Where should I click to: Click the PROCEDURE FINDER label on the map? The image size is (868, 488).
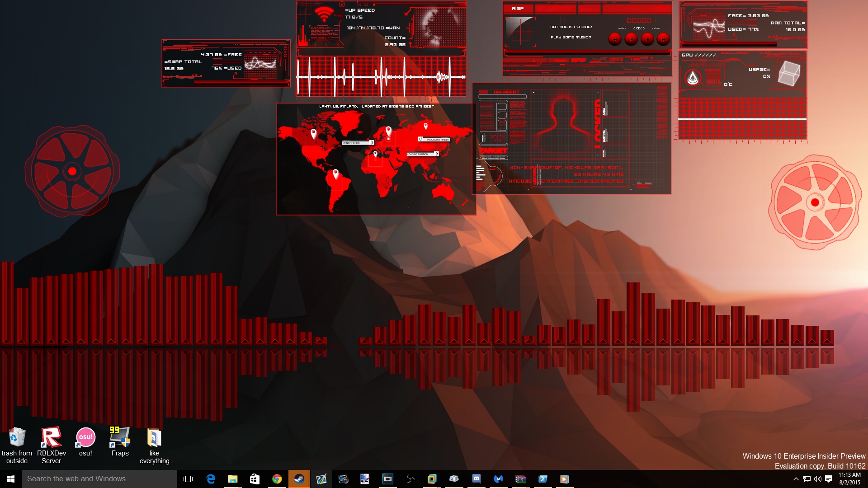[434, 139]
